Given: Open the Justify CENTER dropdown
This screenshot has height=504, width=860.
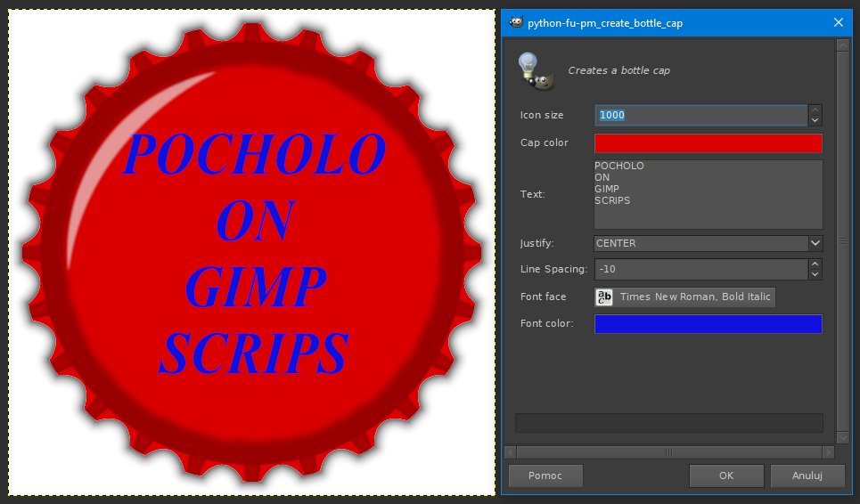Looking at the screenshot, I should (x=708, y=243).
